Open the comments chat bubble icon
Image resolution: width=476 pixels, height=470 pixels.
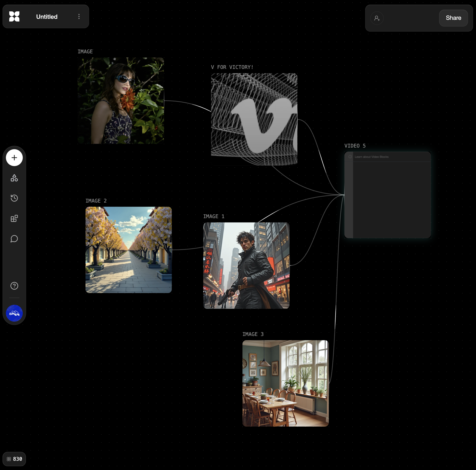coord(14,239)
